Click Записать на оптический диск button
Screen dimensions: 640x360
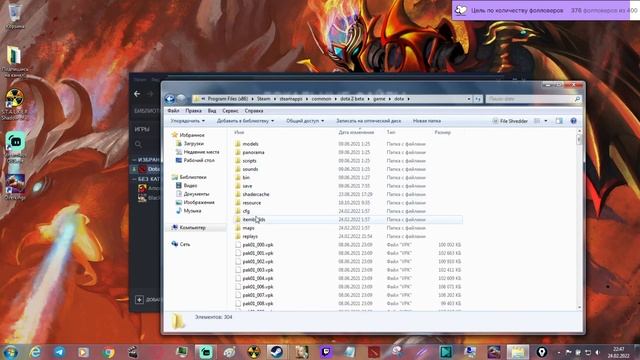pos(369,121)
